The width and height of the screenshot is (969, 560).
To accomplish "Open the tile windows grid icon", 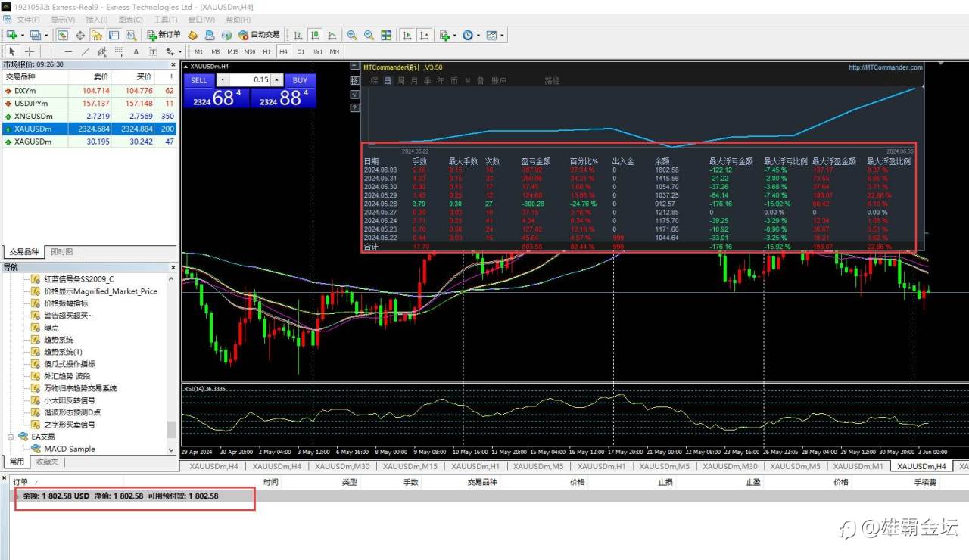I will (x=386, y=35).
